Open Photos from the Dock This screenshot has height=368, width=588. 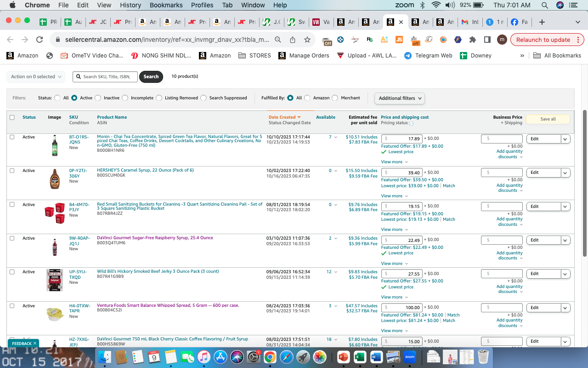[319, 356]
